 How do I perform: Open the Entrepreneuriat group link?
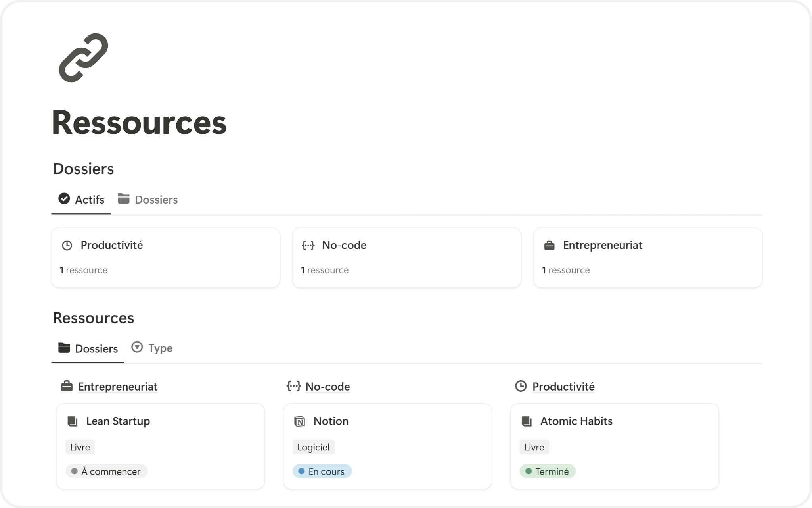coord(118,387)
